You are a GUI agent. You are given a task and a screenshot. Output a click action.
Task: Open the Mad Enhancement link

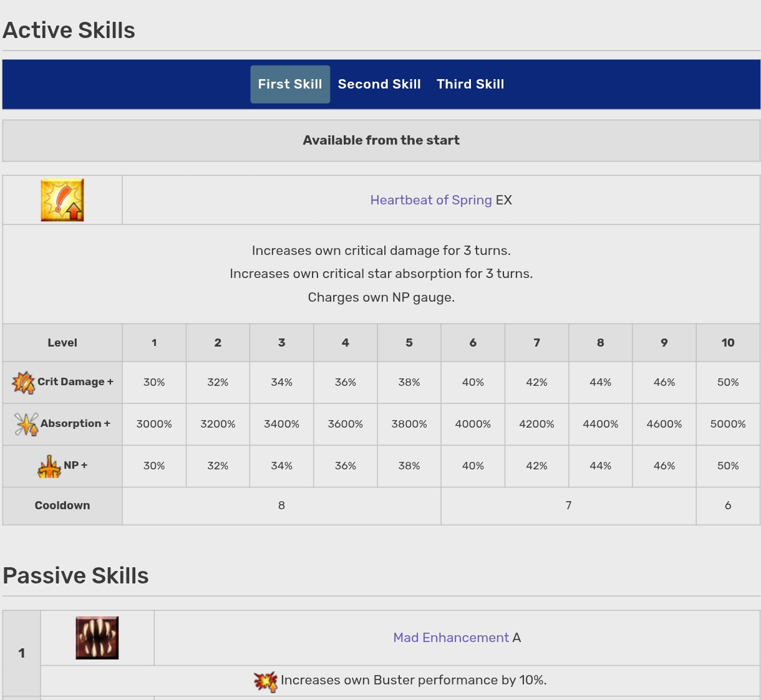pos(451,638)
